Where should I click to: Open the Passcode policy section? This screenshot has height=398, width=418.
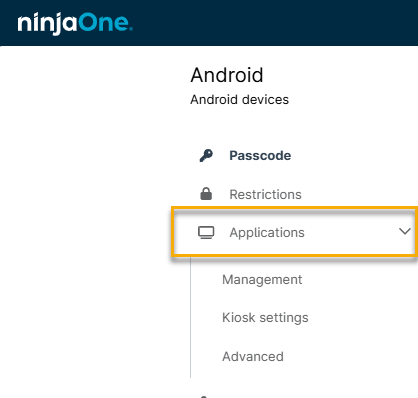click(x=260, y=156)
